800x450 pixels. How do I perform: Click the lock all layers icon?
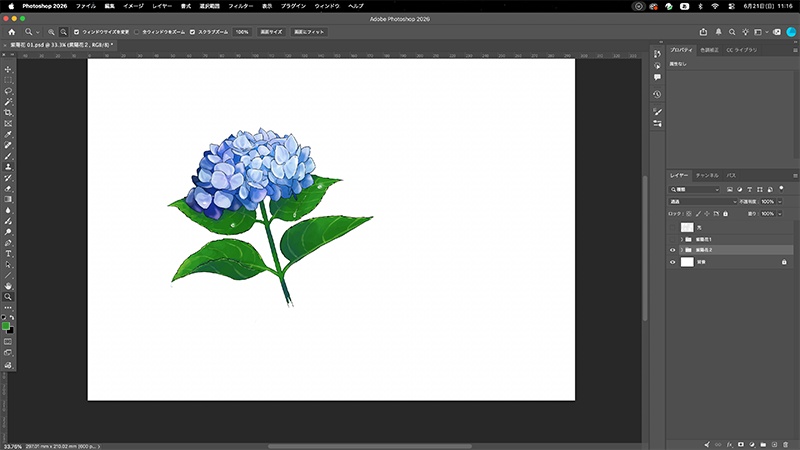click(726, 214)
